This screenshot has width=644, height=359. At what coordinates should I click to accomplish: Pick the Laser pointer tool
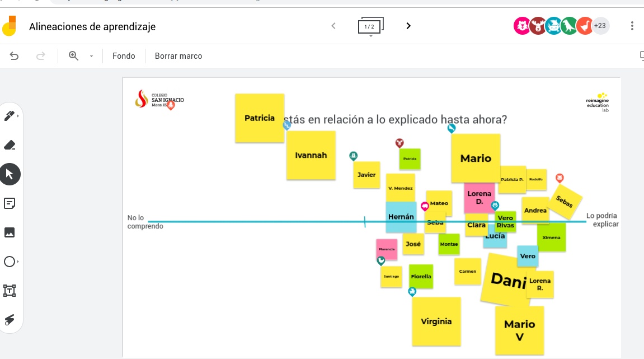point(10,320)
